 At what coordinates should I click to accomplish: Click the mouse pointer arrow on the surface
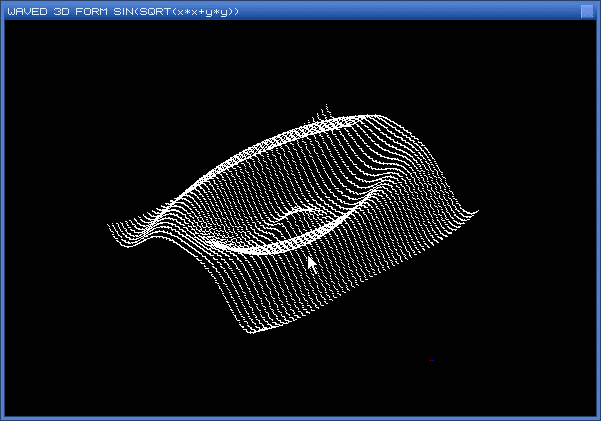tap(311, 263)
